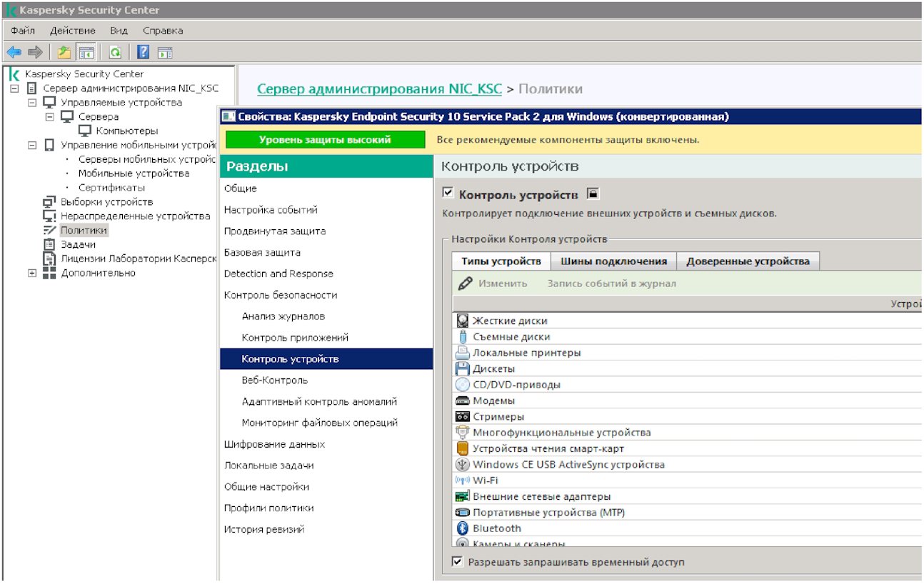Collapse the Сервер администрирования NIC_KSC tree node
Image resolution: width=924 pixels, height=584 pixels.
click(14, 89)
